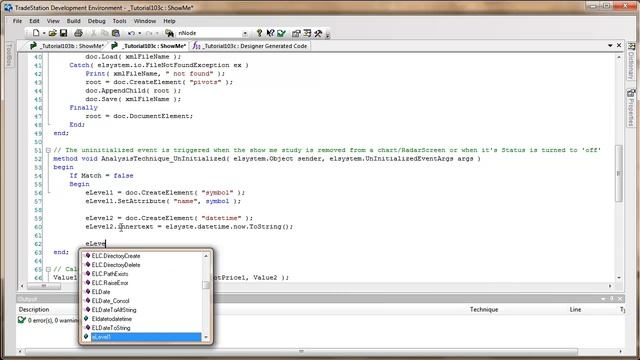Click the toolbar overflow options arrow
Image resolution: width=640 pixels, height=360 pixels.
click(x=327, y=35)
